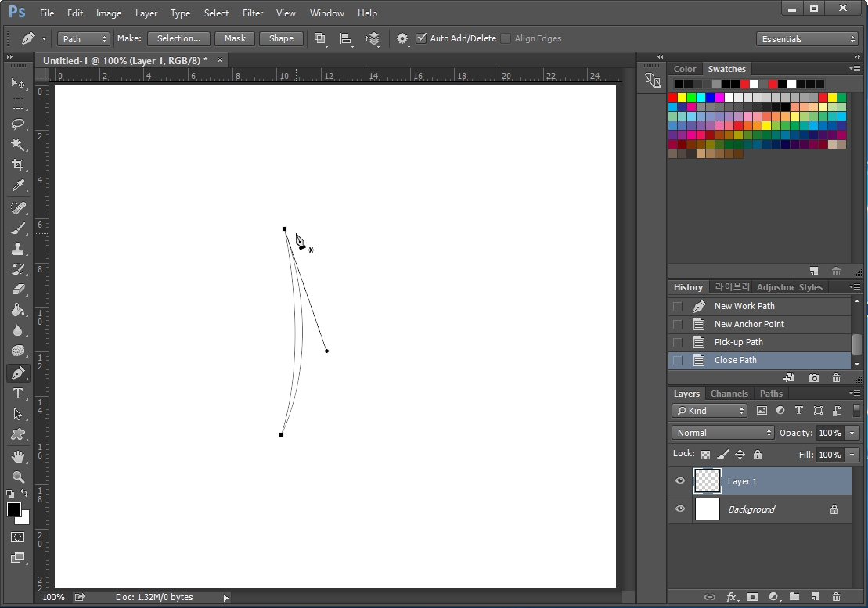
Task: Set history brush source for Close Path
Action: point(678,361)
